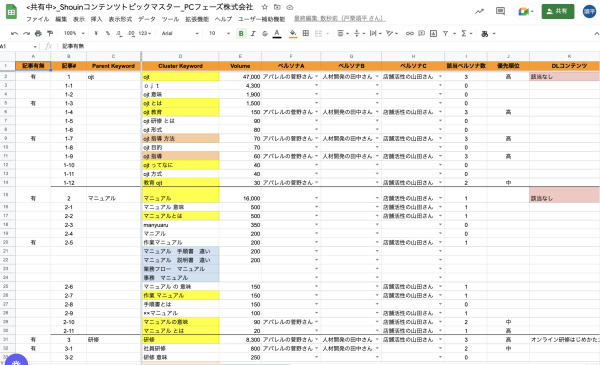Click the undo icon in toolbar

(14, 34)
